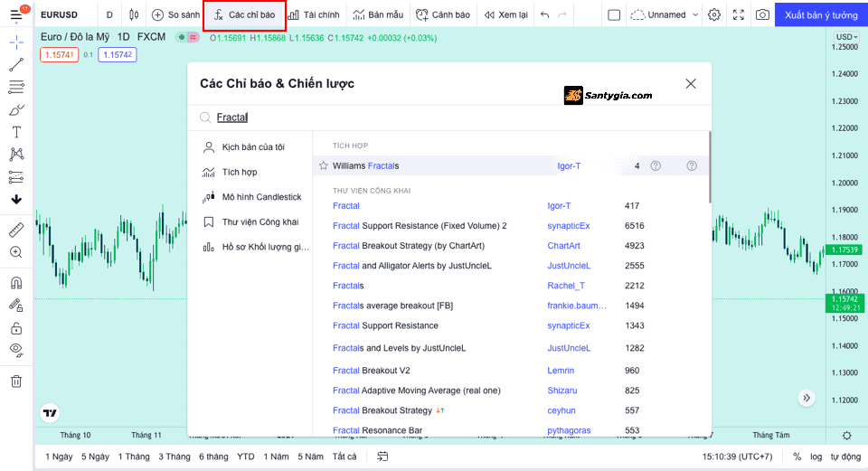Toggle percent scale mode
This screenshot has height=471, width=868.
(x=797, y=457)
